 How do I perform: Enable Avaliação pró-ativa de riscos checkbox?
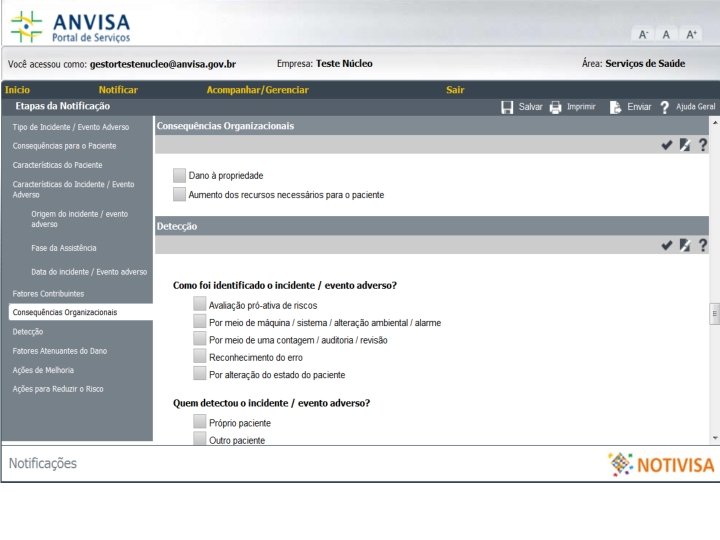pyautogui.click(x=199, y=304)
